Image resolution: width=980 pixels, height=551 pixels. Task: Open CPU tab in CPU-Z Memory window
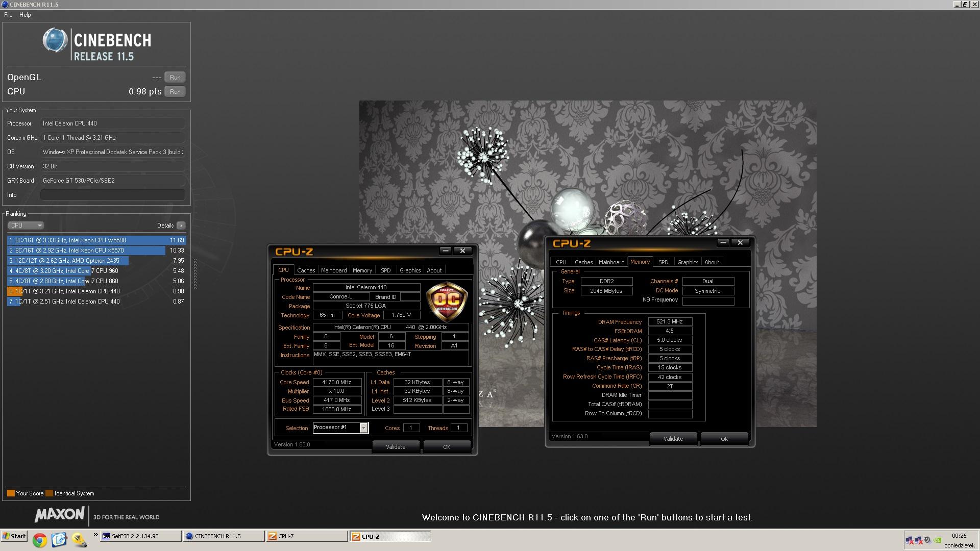click(561, 262)
